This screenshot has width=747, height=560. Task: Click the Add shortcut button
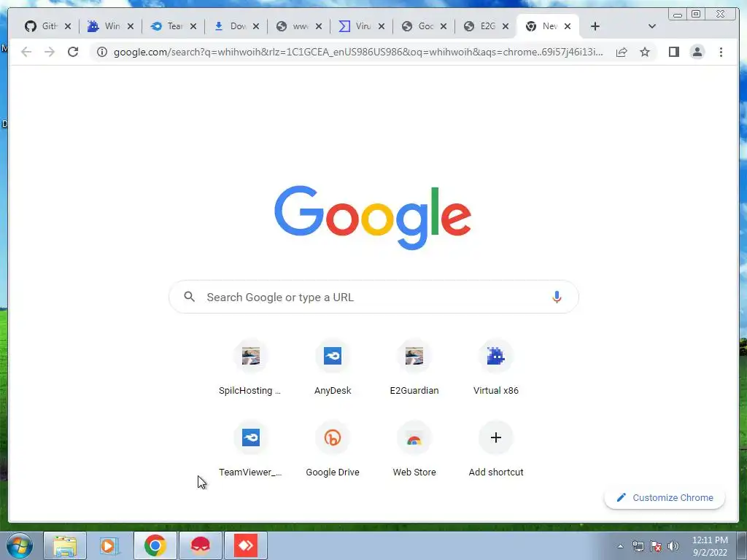coord(495,449)
